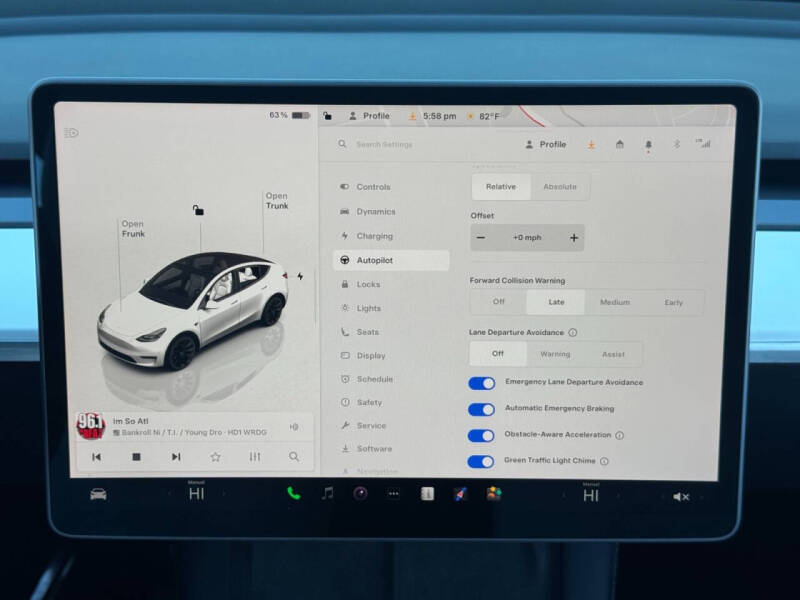The width and height of the screenshot is (800, 600).
Task: Disable Automatic Emergency Braking
Action: coord(483,408)
